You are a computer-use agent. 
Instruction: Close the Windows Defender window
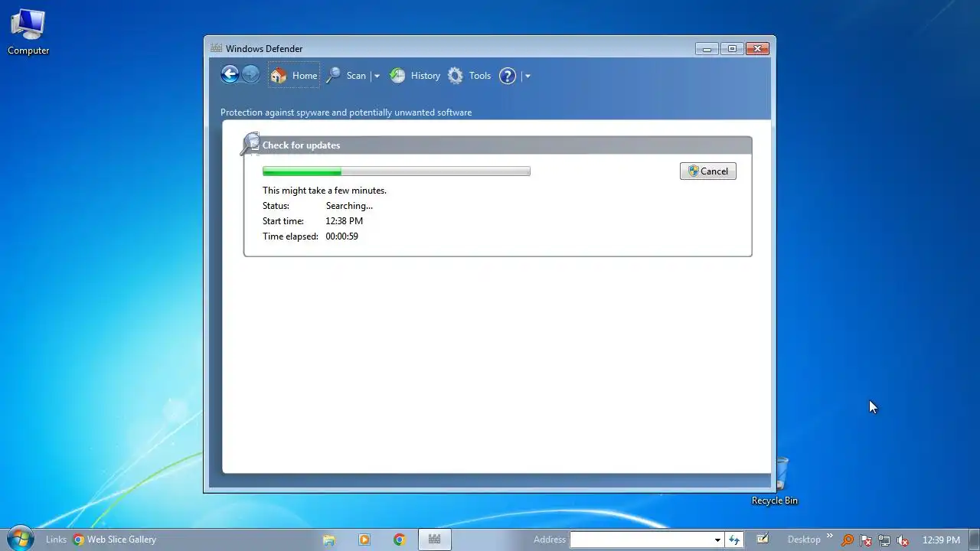click(757, 49)
